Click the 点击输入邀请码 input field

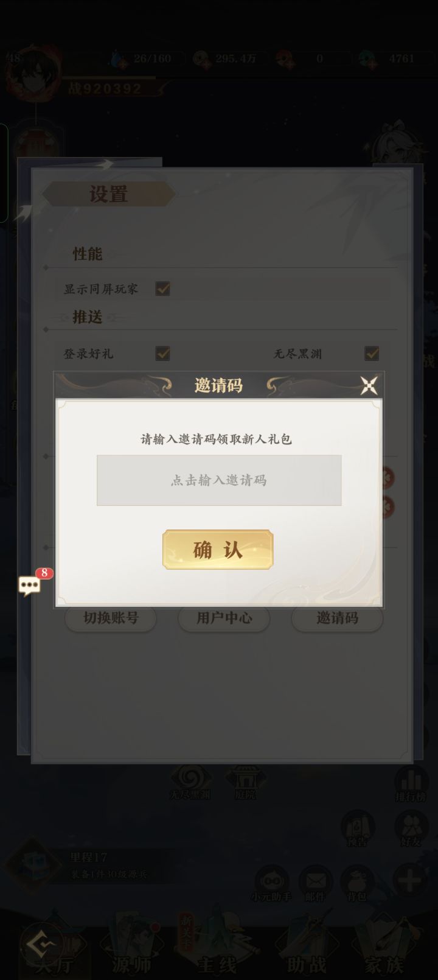click(x=219, y=480)
